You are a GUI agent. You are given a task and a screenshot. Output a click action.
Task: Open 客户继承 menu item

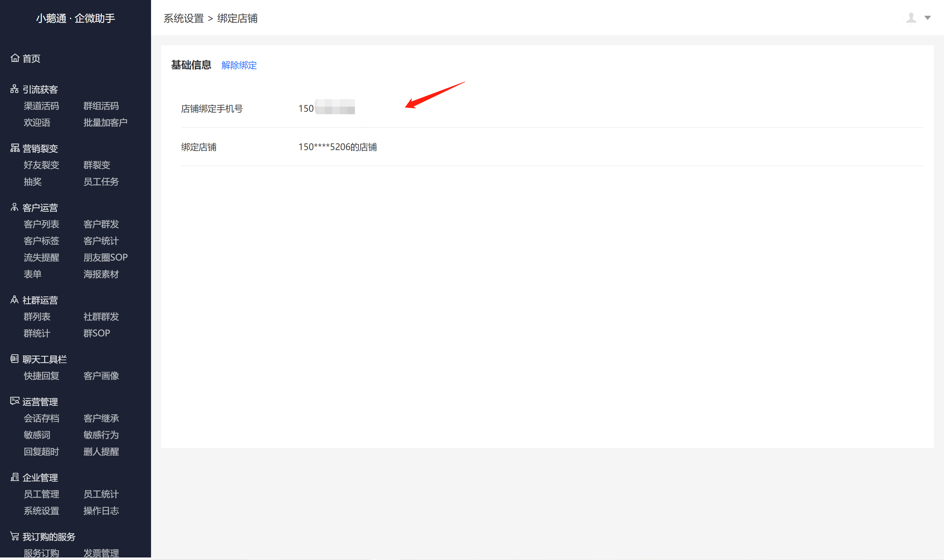[101, 418]
